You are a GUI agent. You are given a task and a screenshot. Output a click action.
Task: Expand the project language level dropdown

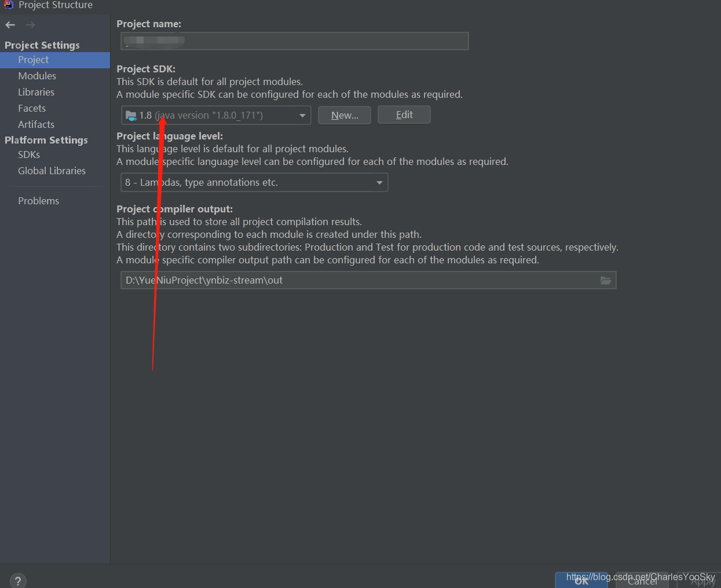(379, 182)
